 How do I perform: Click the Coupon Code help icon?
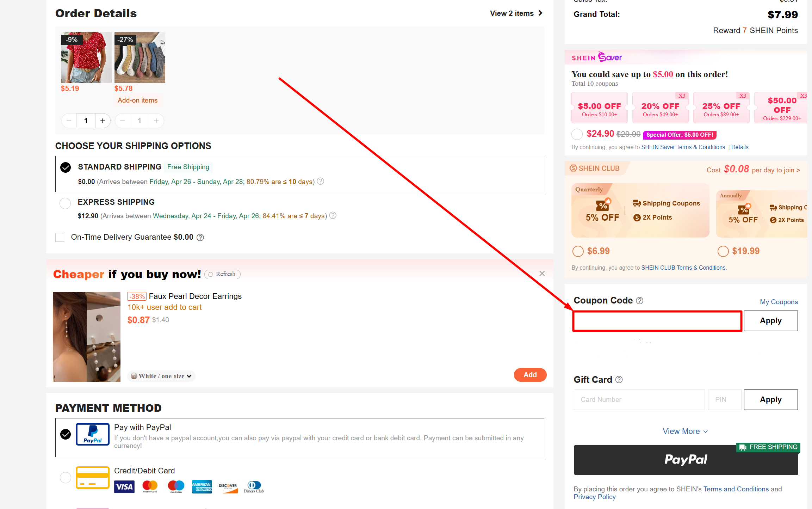click(640, 301)
